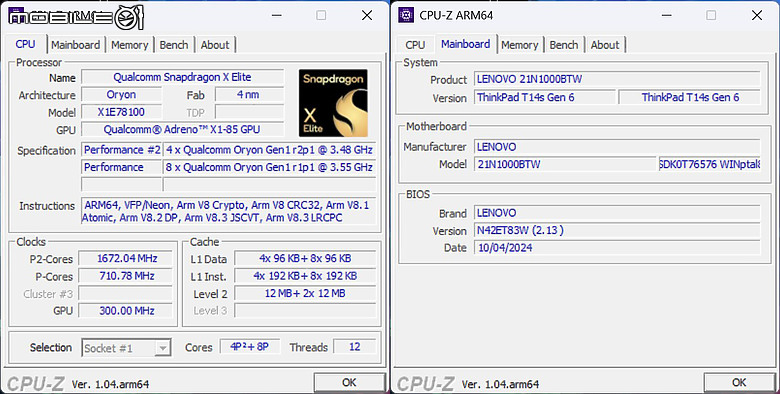Minimize the left CPU-Z window

(277, 15)
